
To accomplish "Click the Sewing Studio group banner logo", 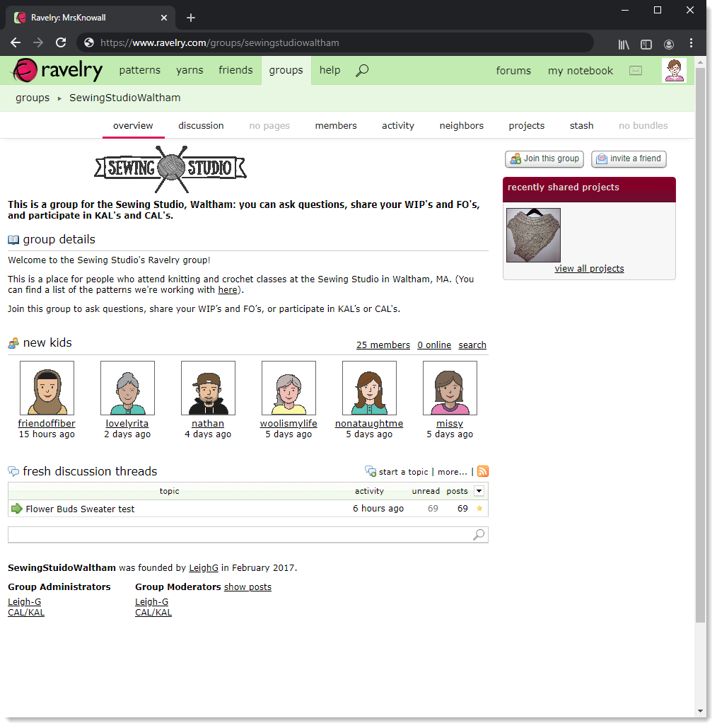I will 171,168.
